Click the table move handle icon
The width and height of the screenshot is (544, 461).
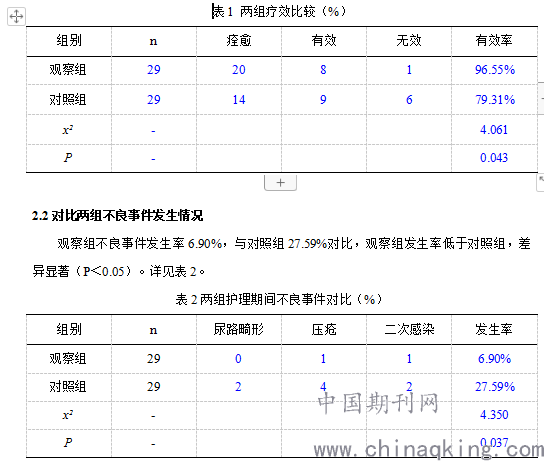coord(16,16)
